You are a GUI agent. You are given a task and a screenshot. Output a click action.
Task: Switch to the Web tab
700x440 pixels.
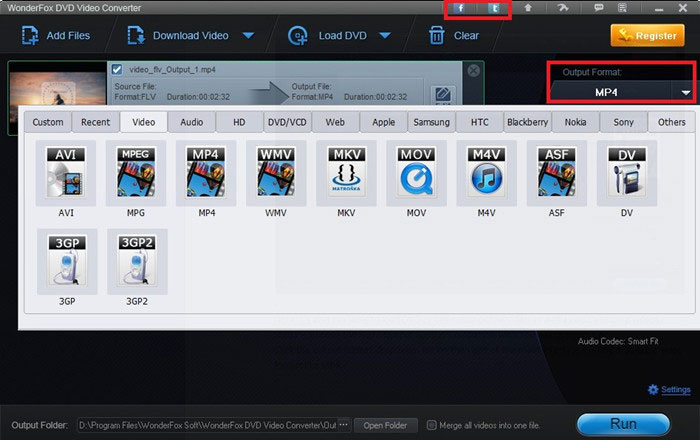[x=335, y=122]
